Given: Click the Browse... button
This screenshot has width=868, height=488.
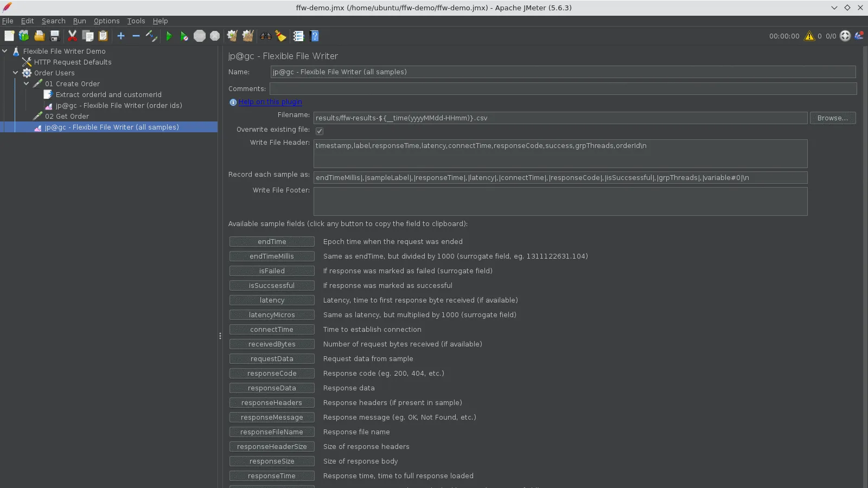Looking at the screenshot, I should coord(833,118).
